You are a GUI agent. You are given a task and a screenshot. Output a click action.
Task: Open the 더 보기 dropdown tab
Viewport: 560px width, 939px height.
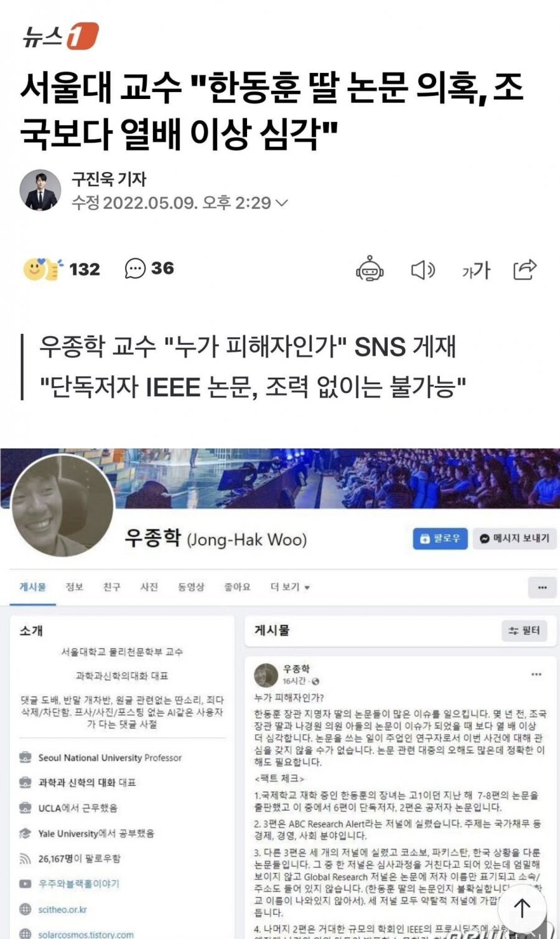[x=290, y=587]
